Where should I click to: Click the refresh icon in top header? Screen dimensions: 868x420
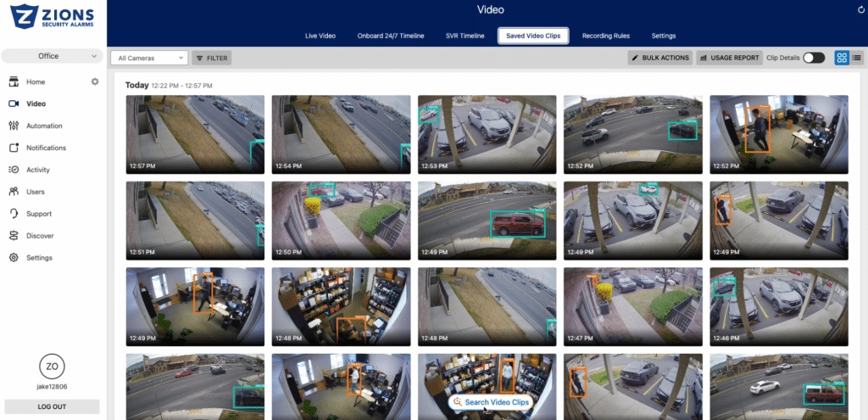[861, 9]
